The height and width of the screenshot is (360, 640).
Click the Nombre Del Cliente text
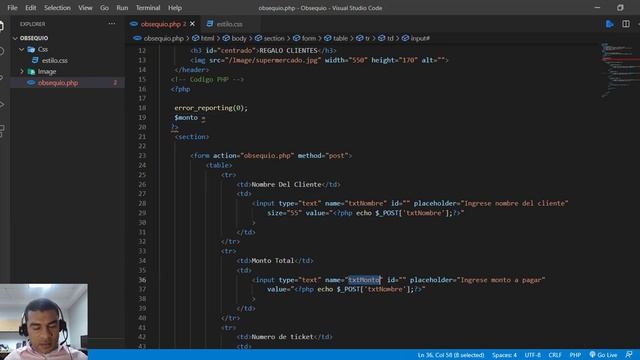287,184
